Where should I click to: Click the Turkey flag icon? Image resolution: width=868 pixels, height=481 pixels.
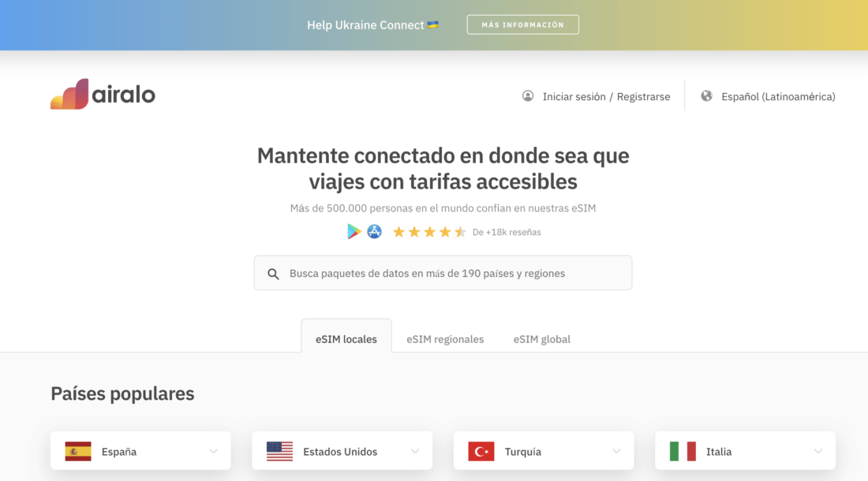(x=481, y=451)
